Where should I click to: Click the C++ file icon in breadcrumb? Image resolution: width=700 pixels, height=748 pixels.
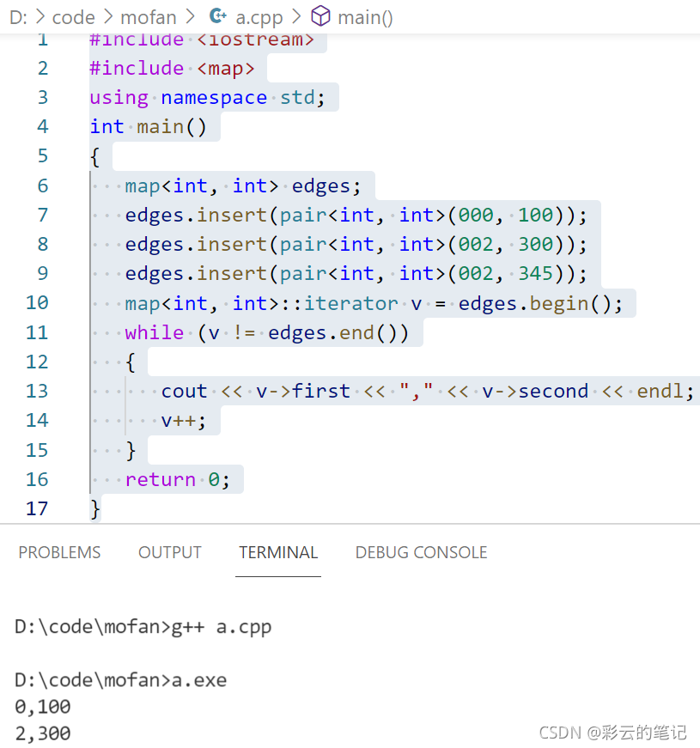point(218,16)
